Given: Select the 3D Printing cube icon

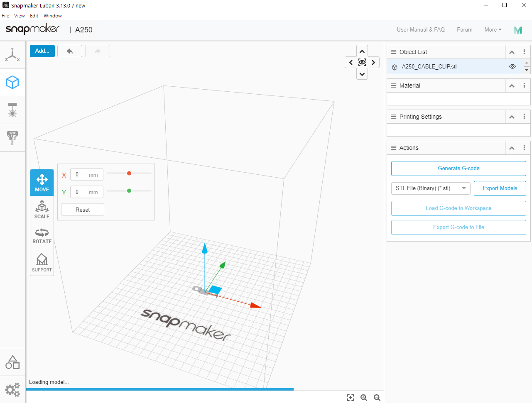Looking at the screenshot, I should tap(12, 82).
